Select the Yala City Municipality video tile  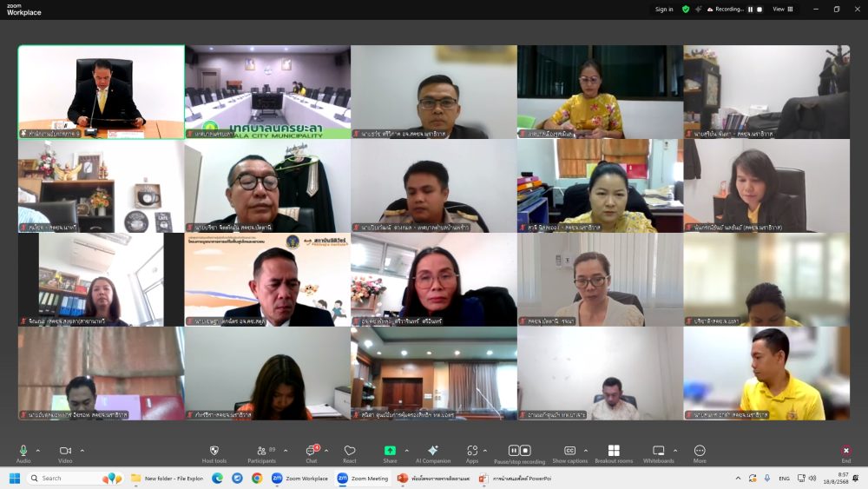(267, 91)
